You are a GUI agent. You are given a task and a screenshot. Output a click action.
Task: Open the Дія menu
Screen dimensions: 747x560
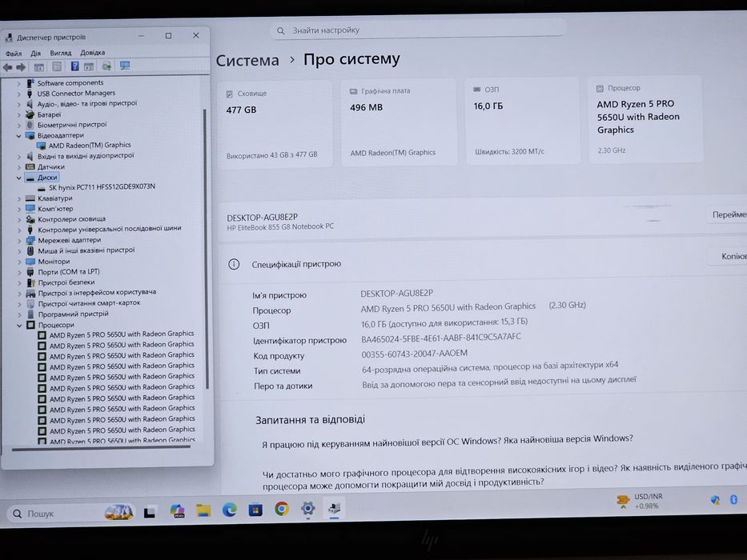[36, 54]
